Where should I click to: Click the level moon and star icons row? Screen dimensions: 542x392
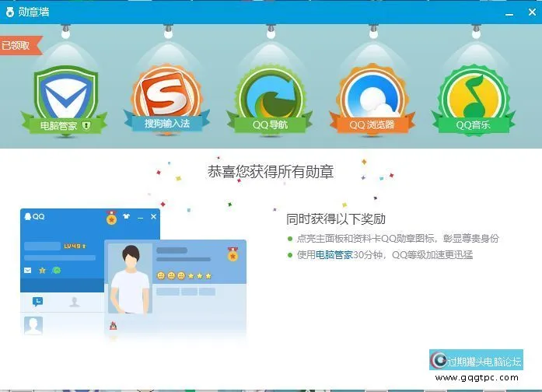coord(184,276)
